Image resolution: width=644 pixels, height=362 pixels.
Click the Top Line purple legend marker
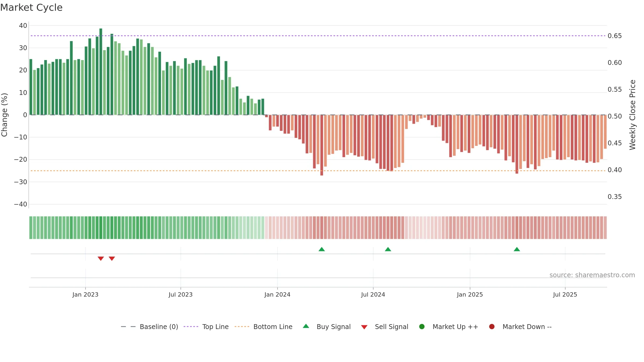(191, 327)
